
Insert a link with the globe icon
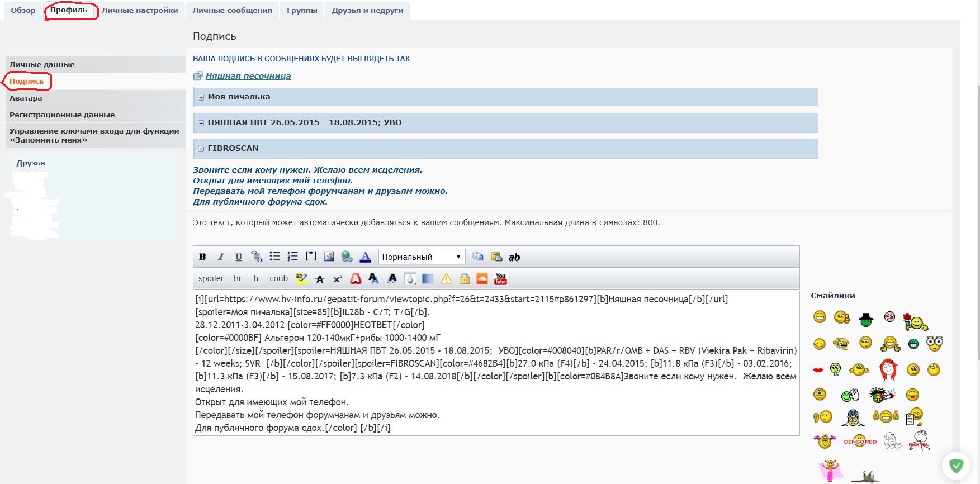(347, 257)
